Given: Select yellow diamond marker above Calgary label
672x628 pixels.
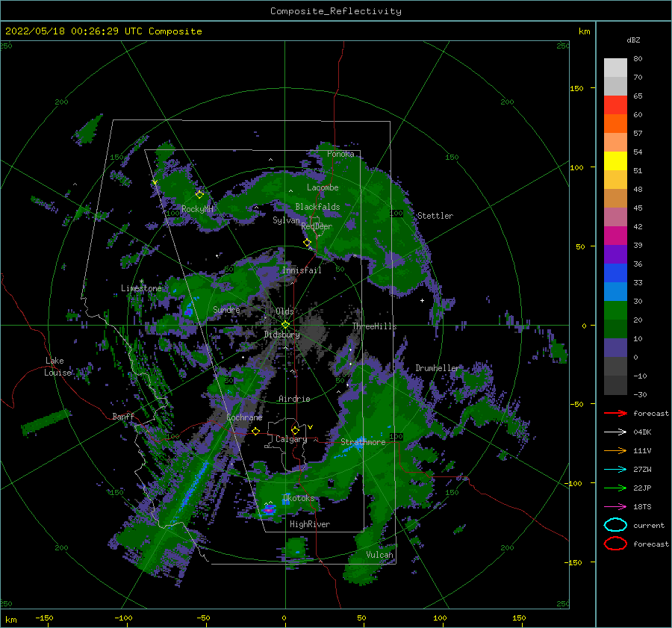Looking at the screenshot, I should tap(295, 430).
